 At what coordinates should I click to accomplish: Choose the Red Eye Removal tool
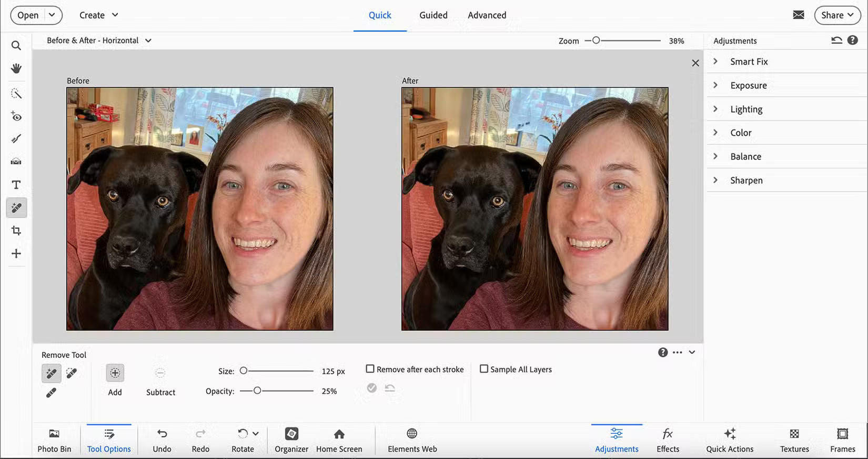[16, 116]
